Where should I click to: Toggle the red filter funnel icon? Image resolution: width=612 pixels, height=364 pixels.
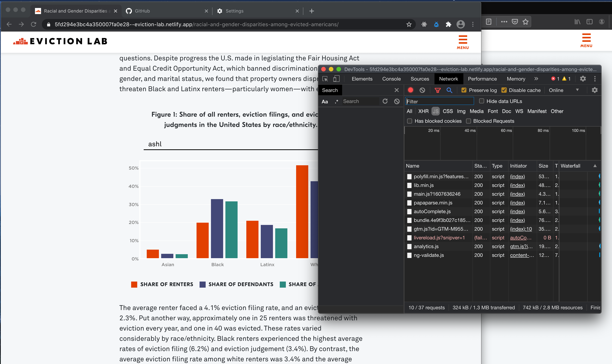(x=437, y=90)
